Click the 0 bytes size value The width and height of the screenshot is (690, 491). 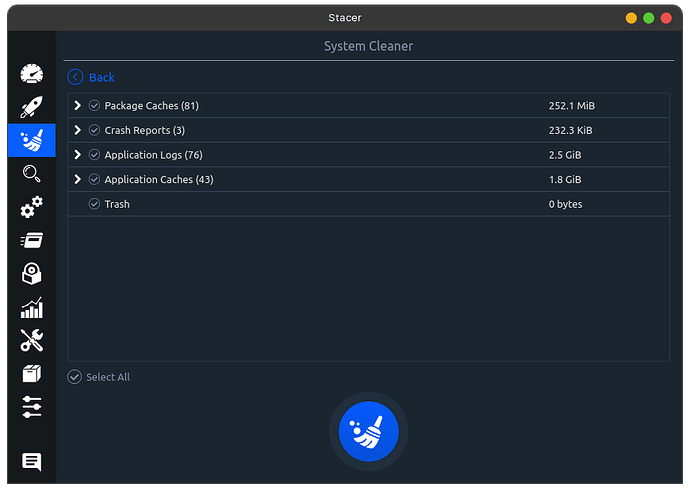pos(565,205)
